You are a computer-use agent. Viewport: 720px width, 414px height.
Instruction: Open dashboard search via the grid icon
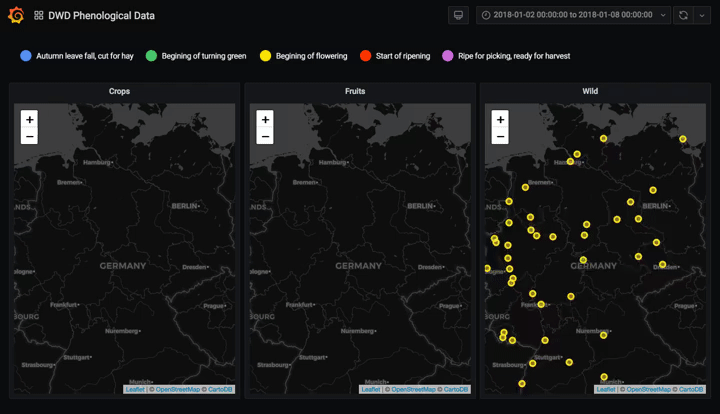(38, 16)
